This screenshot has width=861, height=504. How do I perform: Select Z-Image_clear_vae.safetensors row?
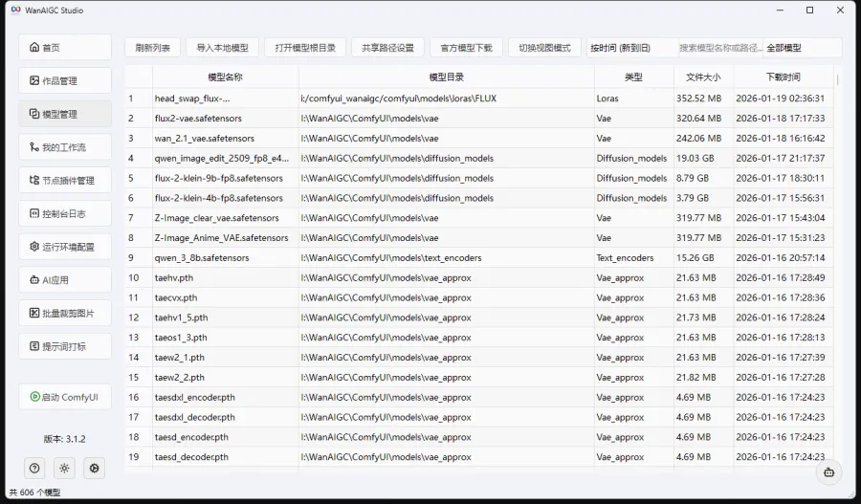tap(479, 218)
